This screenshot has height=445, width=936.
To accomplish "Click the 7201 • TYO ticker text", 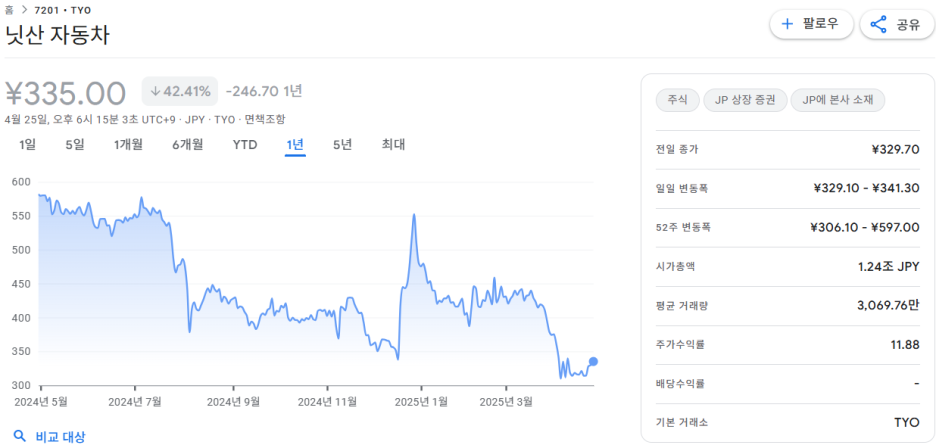I will [x=63, y=10].
